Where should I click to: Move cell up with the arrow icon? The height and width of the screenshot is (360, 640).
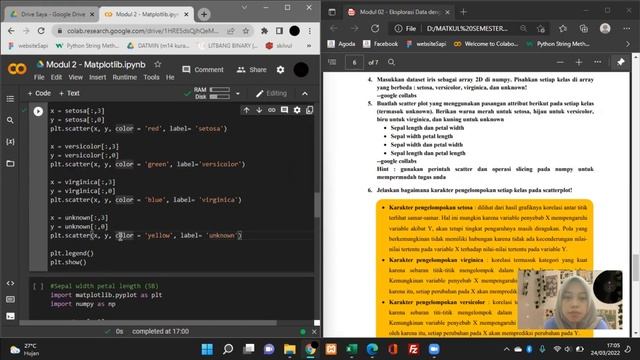pyautogui.click(x=246, y=110)
